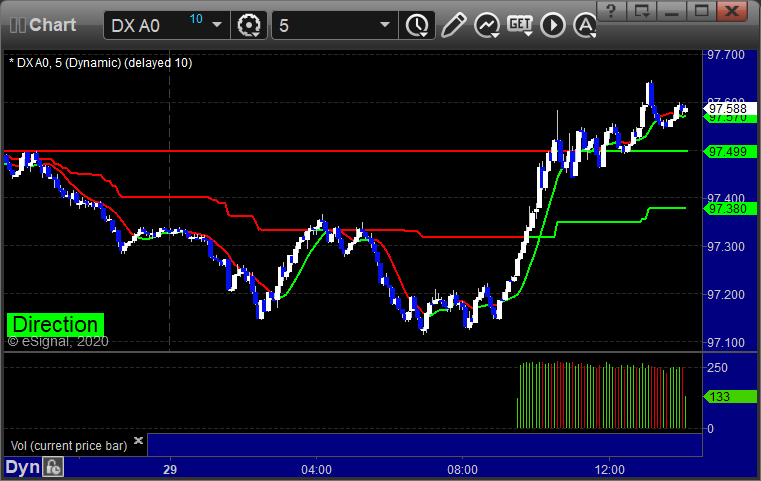Start bar replay with play icon
The image size is (761, 481).
553,25
